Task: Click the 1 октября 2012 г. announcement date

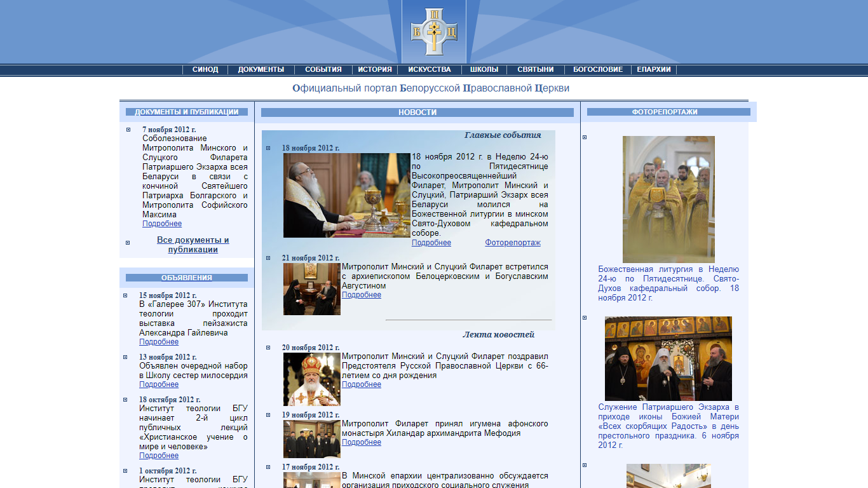Action: point(168,471)
